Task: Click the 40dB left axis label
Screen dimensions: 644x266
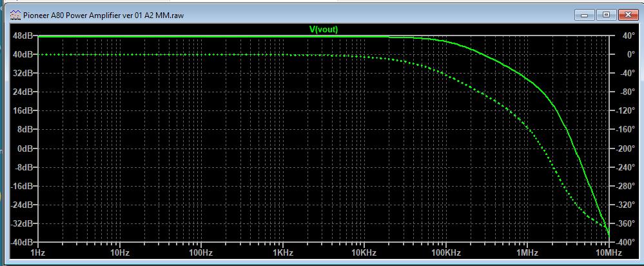Action: [24, 54]
